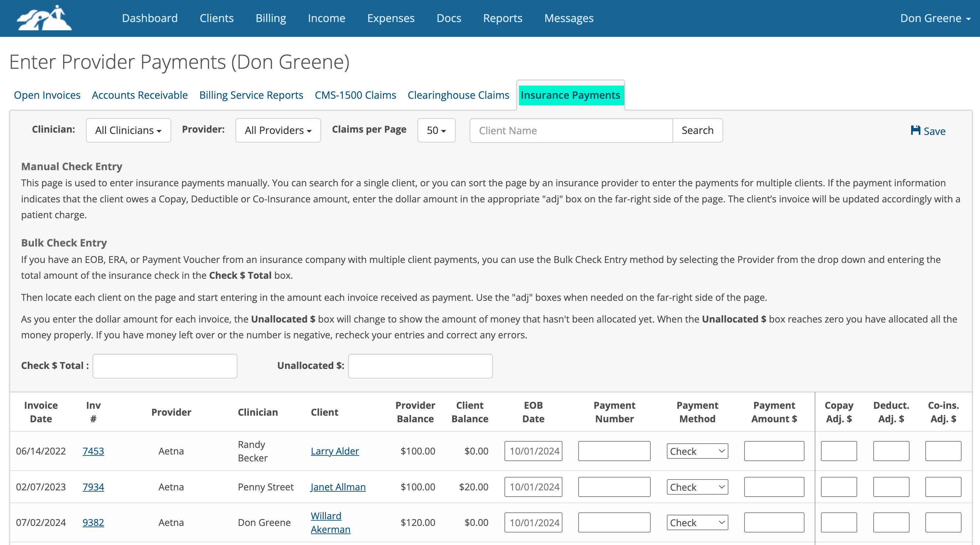Open Billing in the top navigation
980x545 pixels.
(x=270, y=18)
